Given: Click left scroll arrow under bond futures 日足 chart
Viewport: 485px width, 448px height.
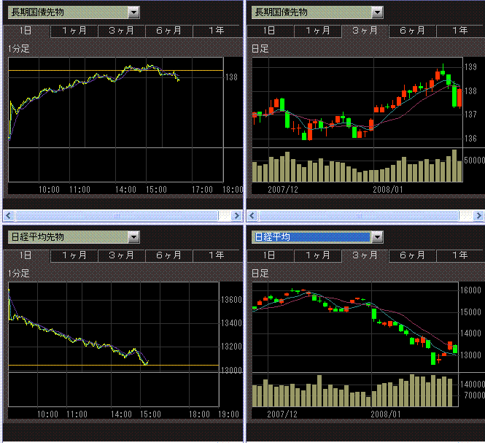Looking at the screenshot, I should [x=252, y=216].
